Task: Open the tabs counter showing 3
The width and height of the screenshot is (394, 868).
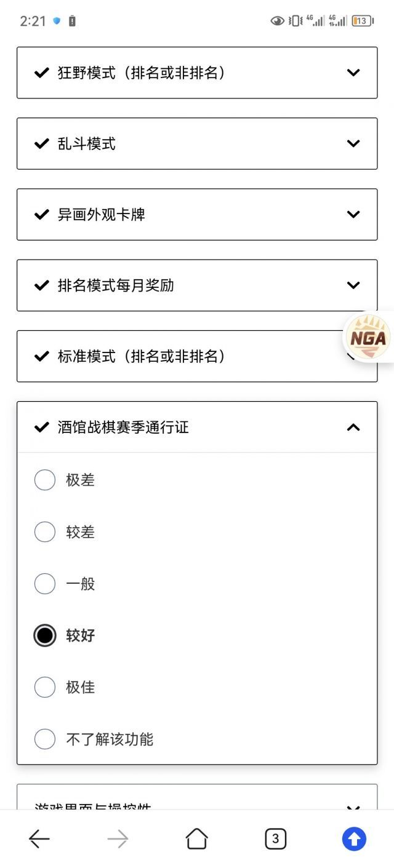Action: coord(275,838)
